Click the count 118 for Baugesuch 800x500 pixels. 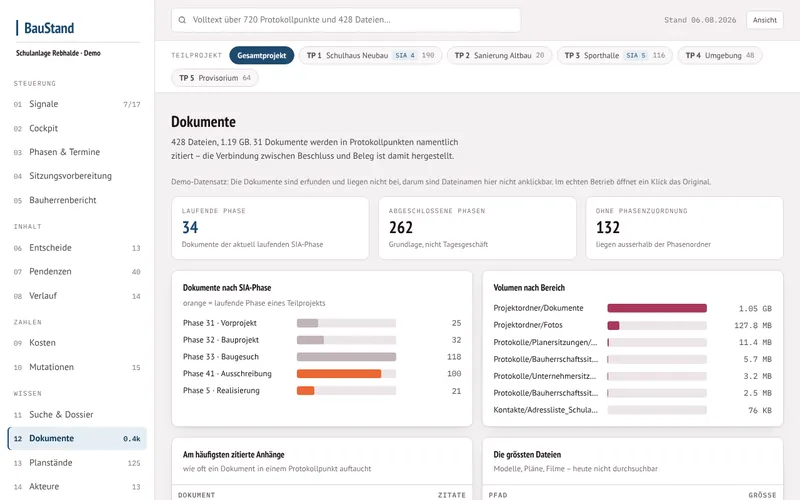[x=454, y=357]
